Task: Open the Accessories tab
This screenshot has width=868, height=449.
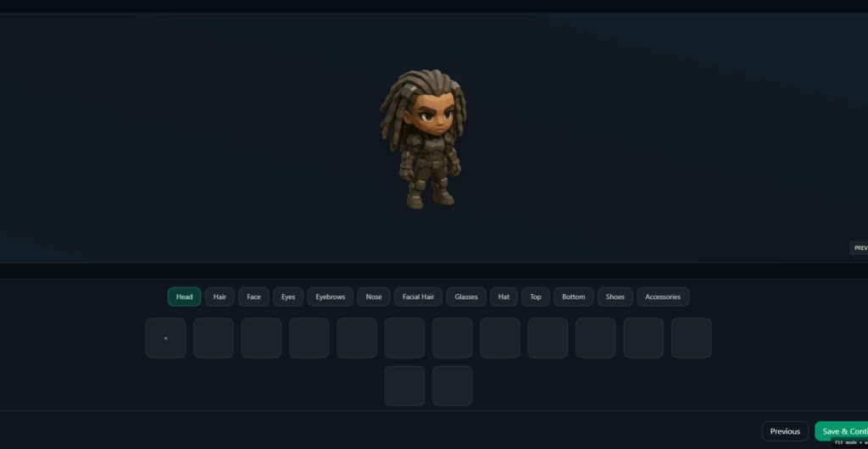Action: 663,297
